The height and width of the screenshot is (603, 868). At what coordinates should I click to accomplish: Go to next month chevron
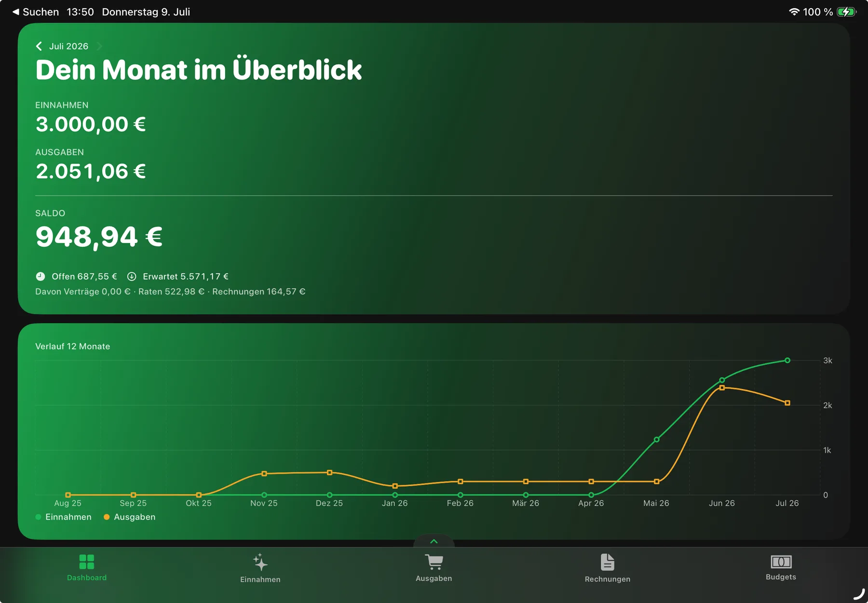99,46
